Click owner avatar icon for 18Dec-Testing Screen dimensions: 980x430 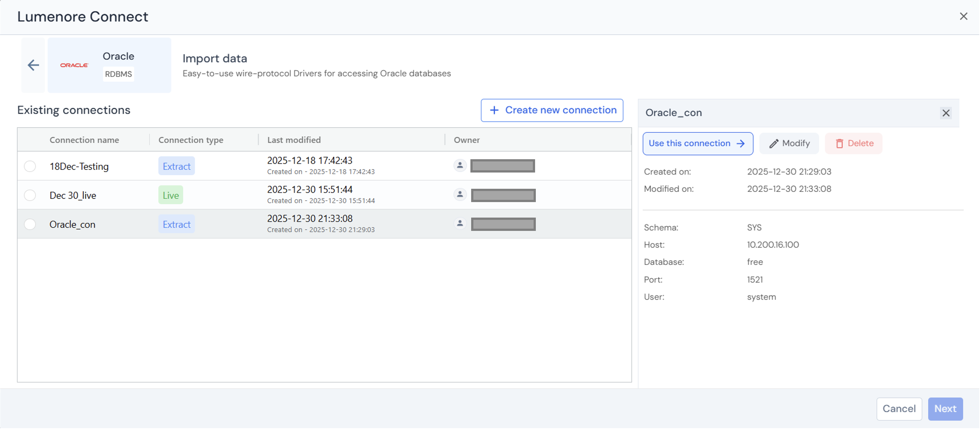click(460, 166)
